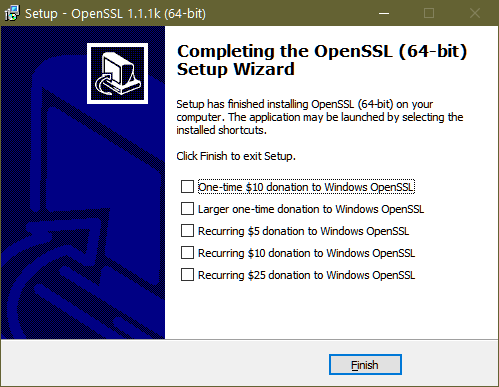The image size is (499, 387).
Task: Click the 'Larger one-time donation to Windows OpenSSL' label text
Action: pyautogui.click(x=311, y=209)
